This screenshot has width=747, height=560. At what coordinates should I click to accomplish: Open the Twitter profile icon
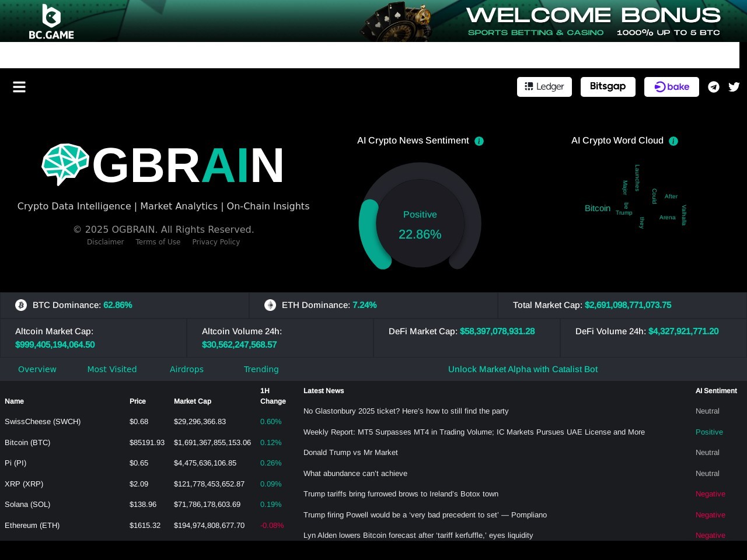click(734, 87)
